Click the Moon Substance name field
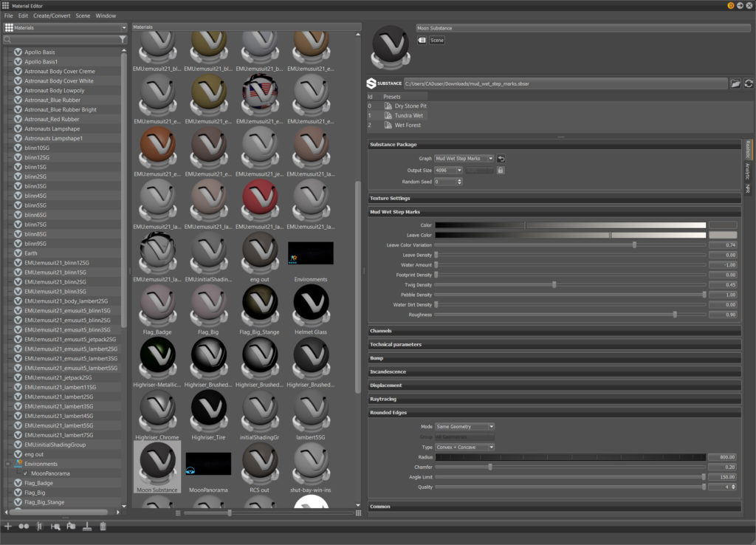The image size is (756, 545). click(583, 28)
